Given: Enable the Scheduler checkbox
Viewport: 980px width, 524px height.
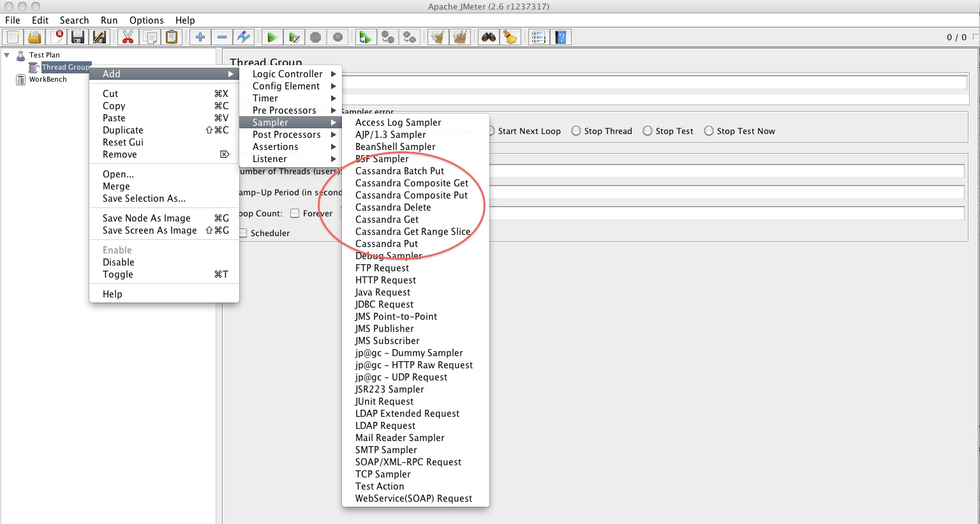Looking at the screenshot, I should [243, 233].
